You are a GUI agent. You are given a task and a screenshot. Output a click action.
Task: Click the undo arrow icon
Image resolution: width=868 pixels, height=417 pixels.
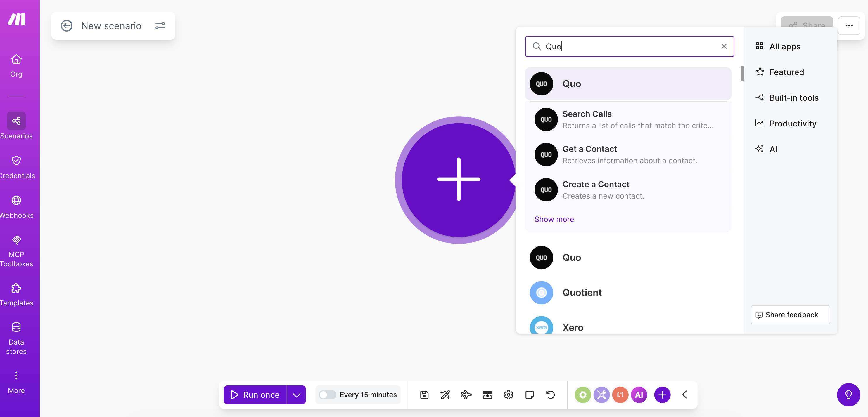(x=550, y=395)
